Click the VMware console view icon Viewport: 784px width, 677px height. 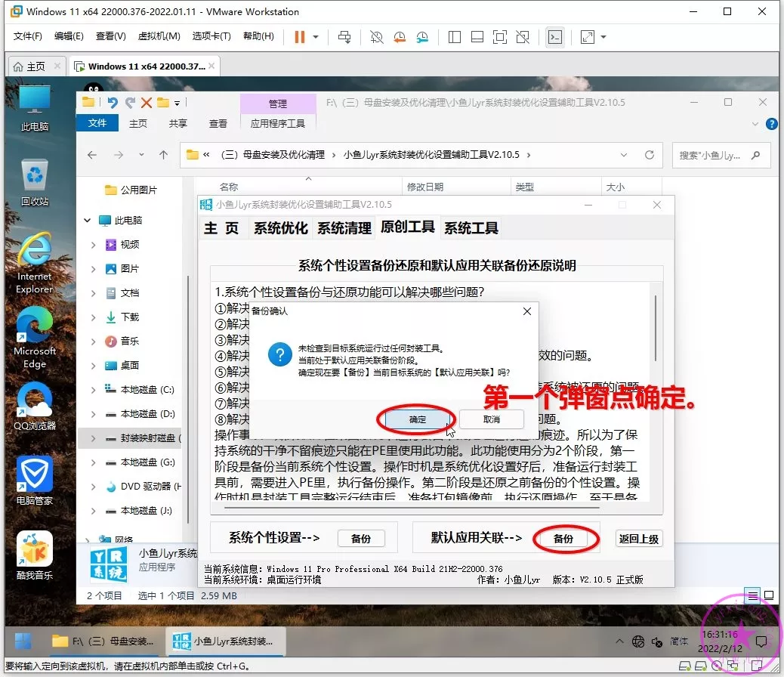(x=554, y=36)
